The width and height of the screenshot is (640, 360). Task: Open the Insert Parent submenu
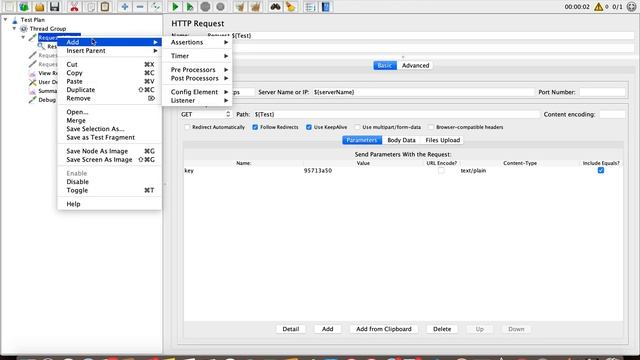pyautogui.click(x=109, y=51)
